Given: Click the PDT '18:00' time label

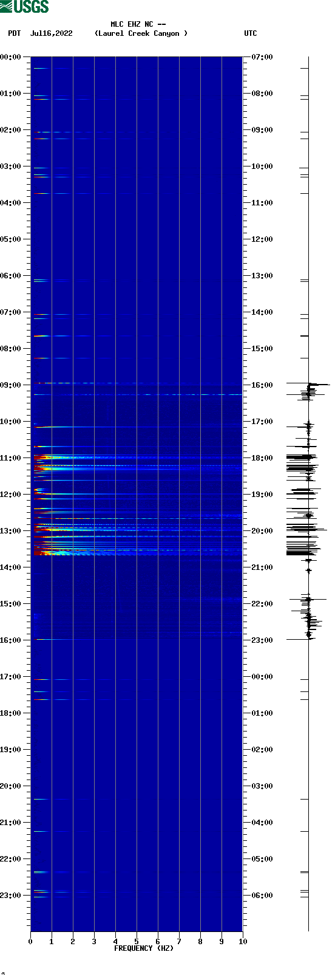Looking at the screenshot, I should pyautogui.click(x=11, y=713).
